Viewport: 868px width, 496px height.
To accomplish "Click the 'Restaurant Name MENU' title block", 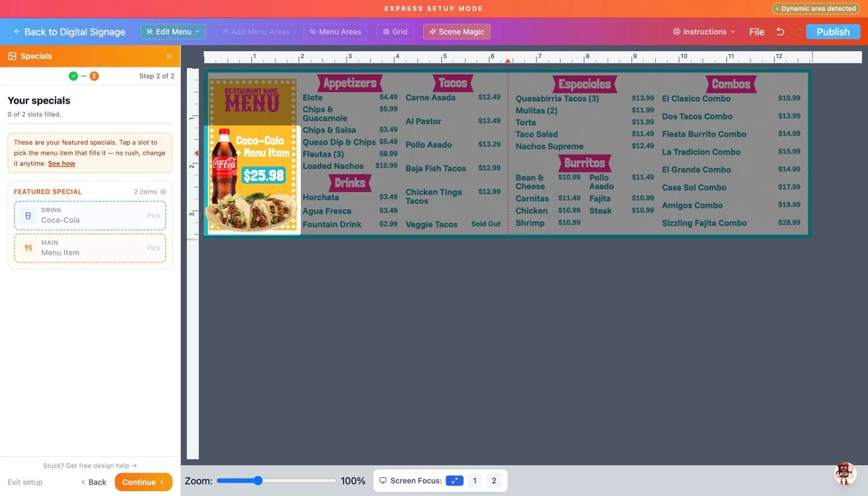I will tap(252, 99).
